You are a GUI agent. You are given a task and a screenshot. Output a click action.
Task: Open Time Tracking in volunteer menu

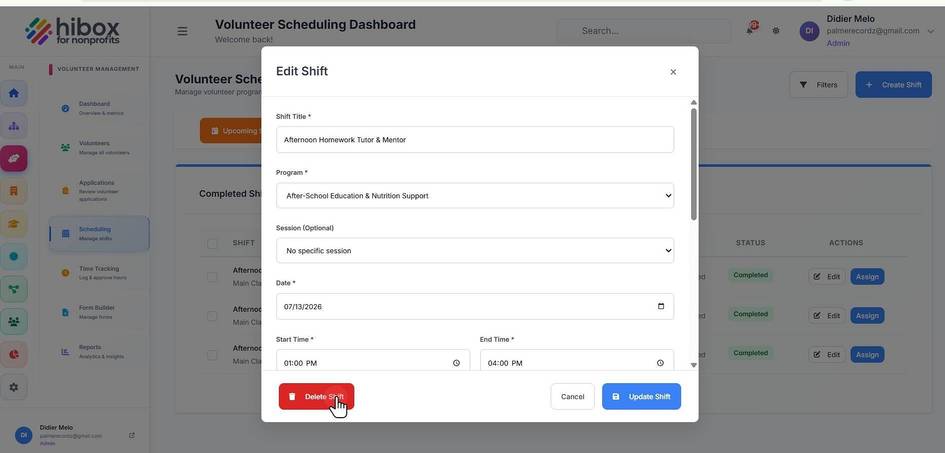click(x=99, y=273)
